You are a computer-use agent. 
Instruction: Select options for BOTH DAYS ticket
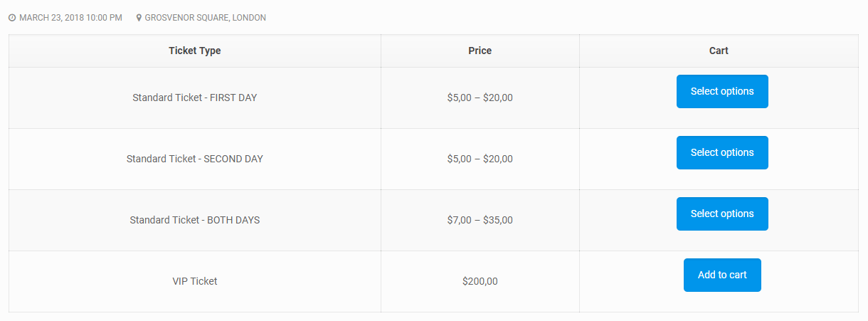pos(721,214)
